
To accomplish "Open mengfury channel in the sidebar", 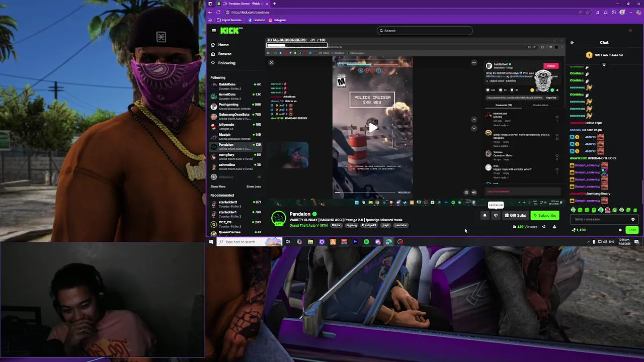I will pyautogui.click(x=236, y=156).
